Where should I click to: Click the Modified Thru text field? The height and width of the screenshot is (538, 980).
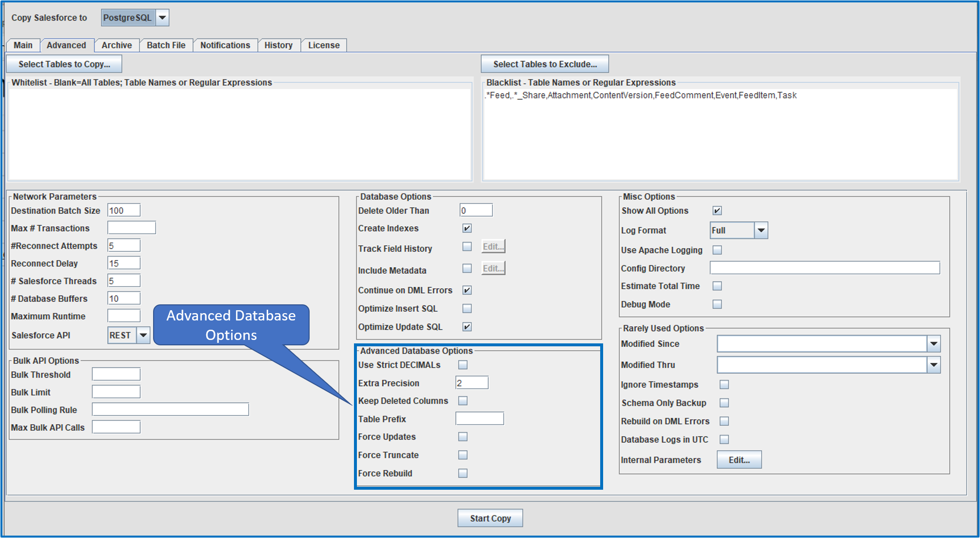(822, 365)
